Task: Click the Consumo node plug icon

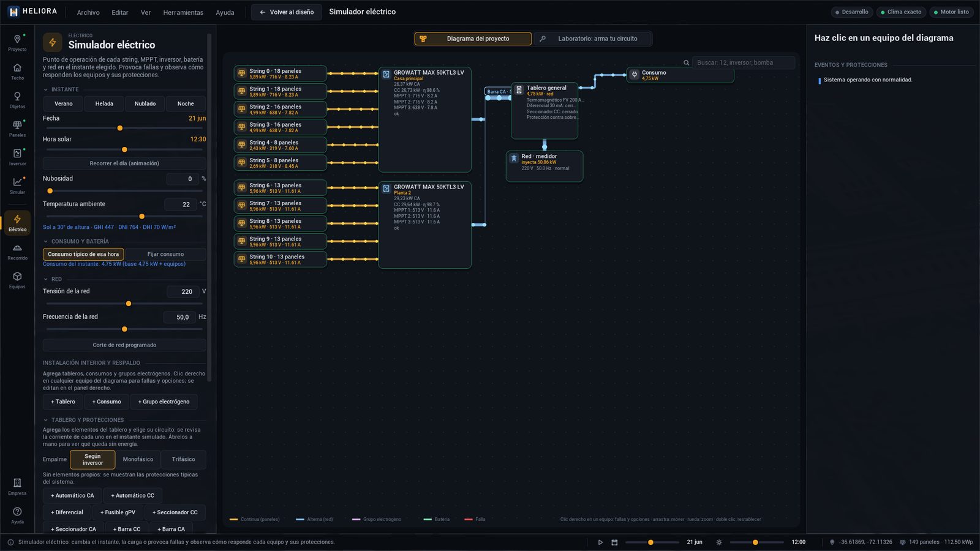Action: tap(635, 75)
